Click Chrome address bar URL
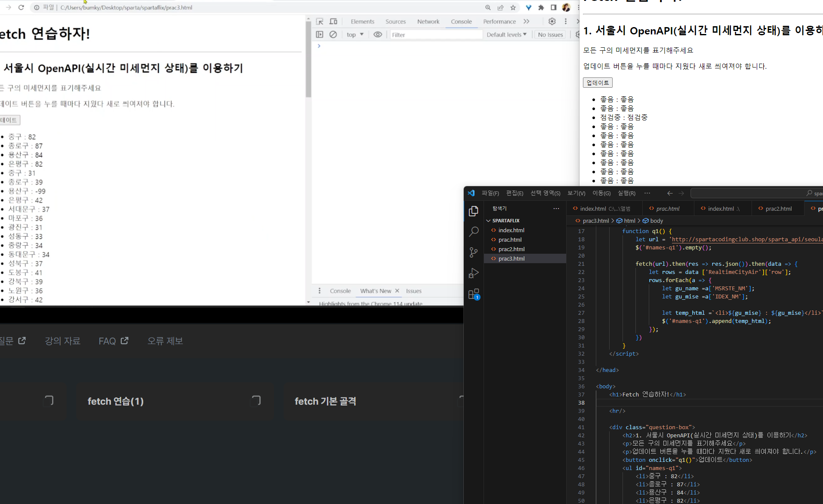 click(126, 7)
